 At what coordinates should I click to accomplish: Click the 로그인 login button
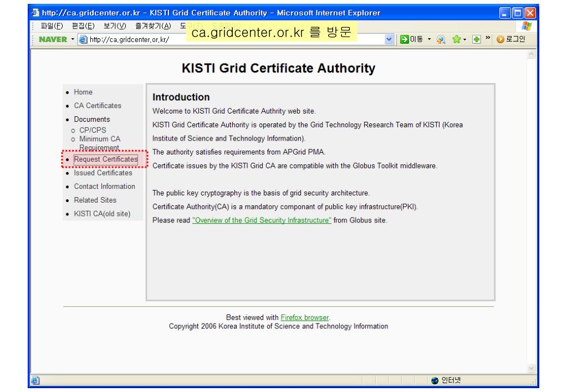click(x=511, y=39)
